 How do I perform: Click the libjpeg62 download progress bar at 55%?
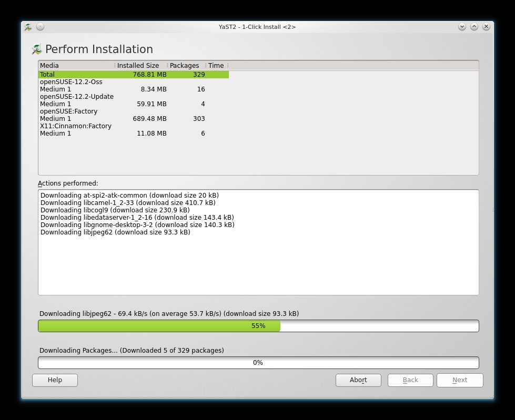258,326
